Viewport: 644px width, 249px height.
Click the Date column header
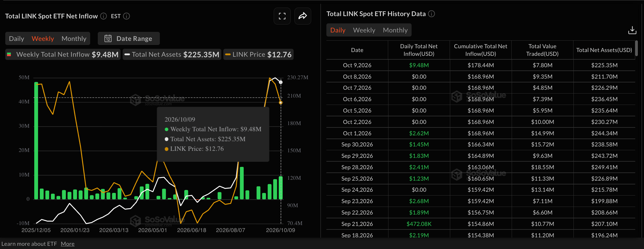tap(357, 50)
